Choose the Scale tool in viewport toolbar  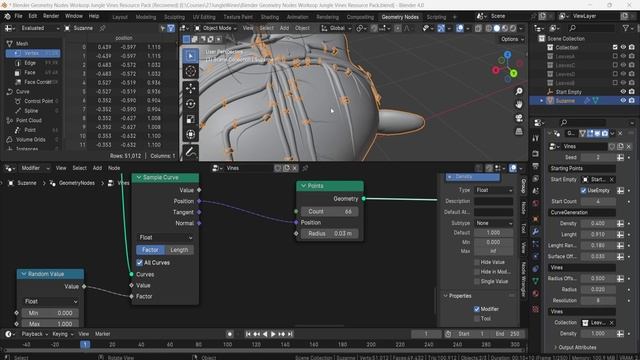coord(190,119)
